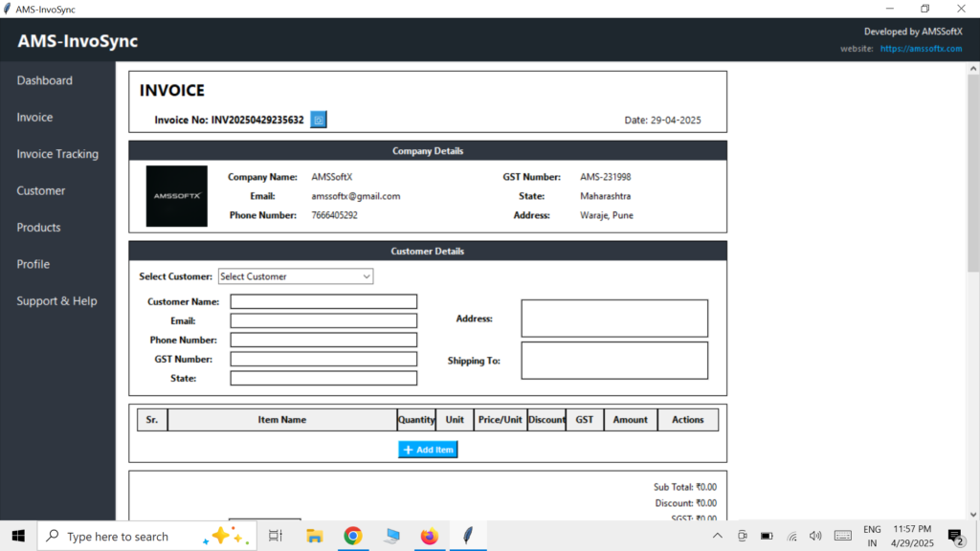Click the battery tray icon
Image resolution: width=980 pixels, height=551 pixels.
tap(767, 536)
